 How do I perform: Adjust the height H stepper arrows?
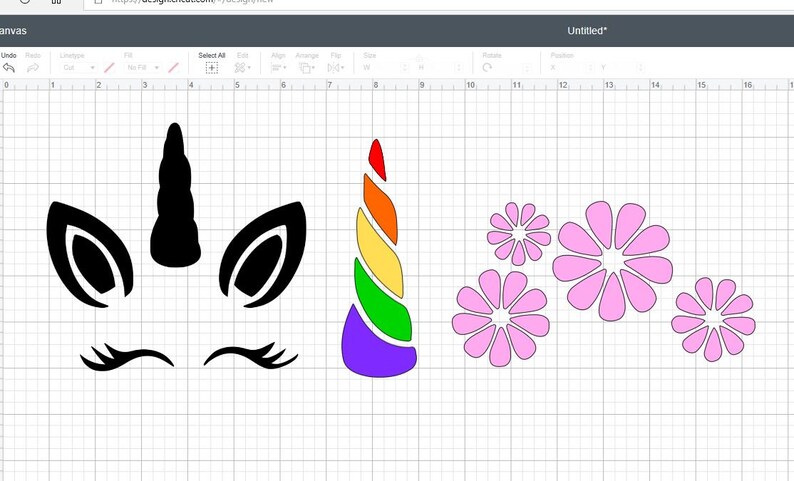[459, 67]
